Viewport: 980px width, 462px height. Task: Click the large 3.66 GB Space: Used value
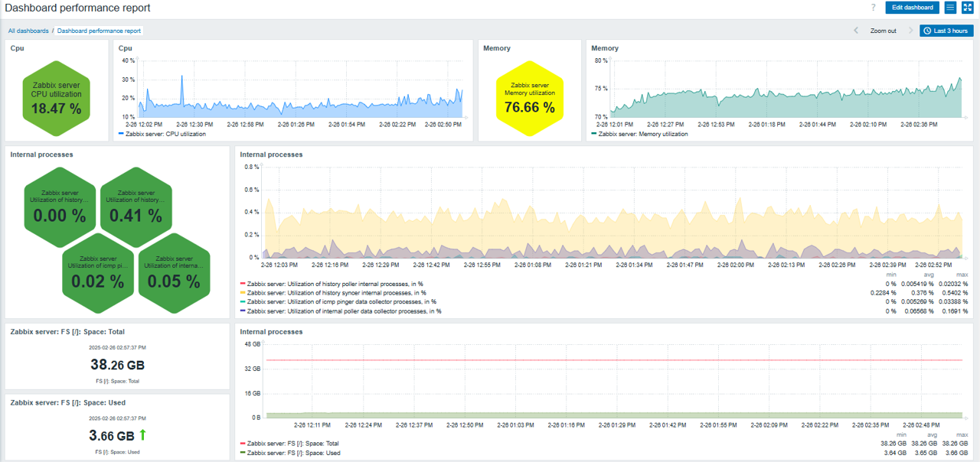point(112,436)
